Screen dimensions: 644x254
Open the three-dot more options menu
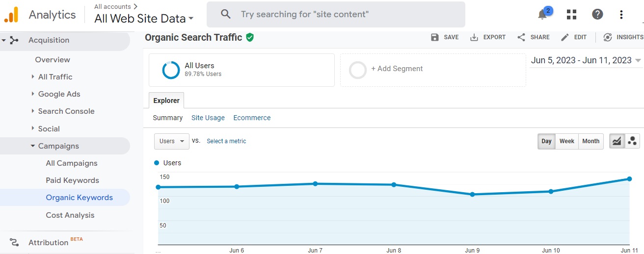coord(621,15)
